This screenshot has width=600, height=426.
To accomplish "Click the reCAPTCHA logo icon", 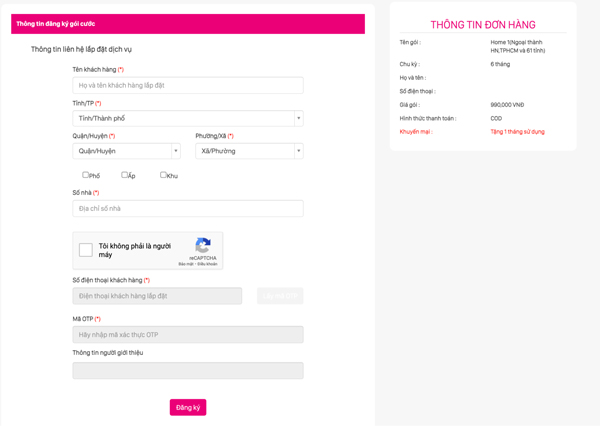I will coord(203,245).
